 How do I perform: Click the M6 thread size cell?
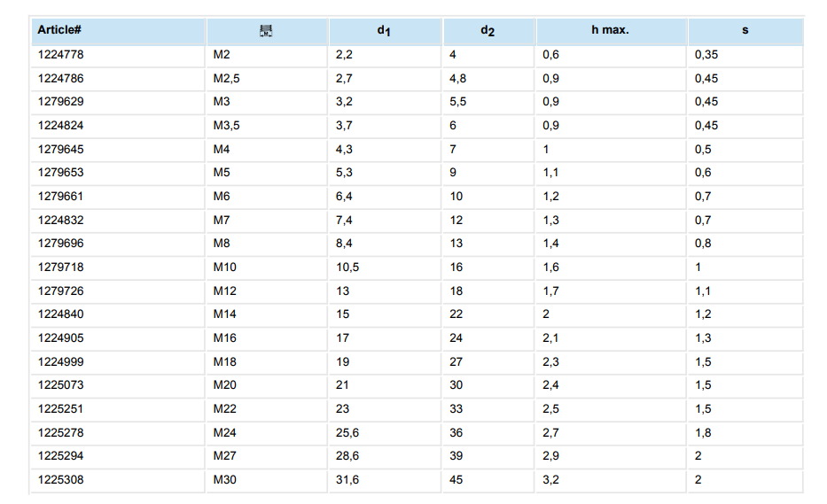(x=222, y=196)
